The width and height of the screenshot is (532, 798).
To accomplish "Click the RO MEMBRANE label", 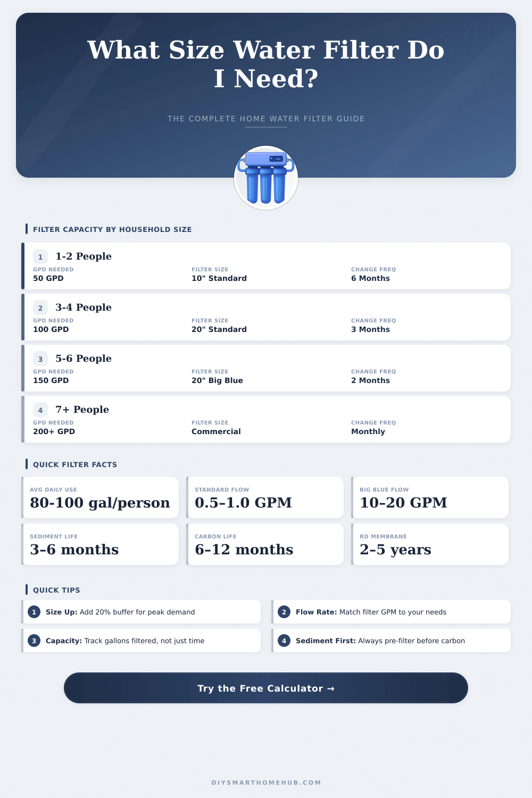I will click(x=383, y=536).
